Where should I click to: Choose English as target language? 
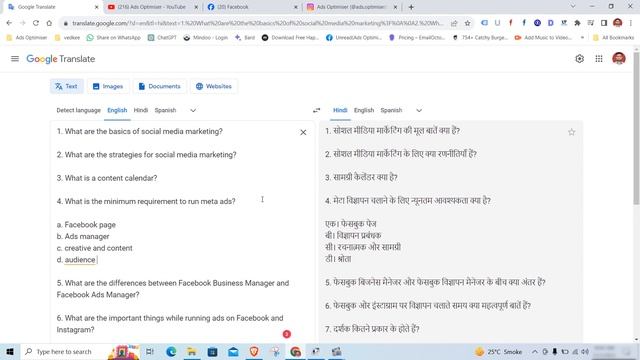pos(364,110)
